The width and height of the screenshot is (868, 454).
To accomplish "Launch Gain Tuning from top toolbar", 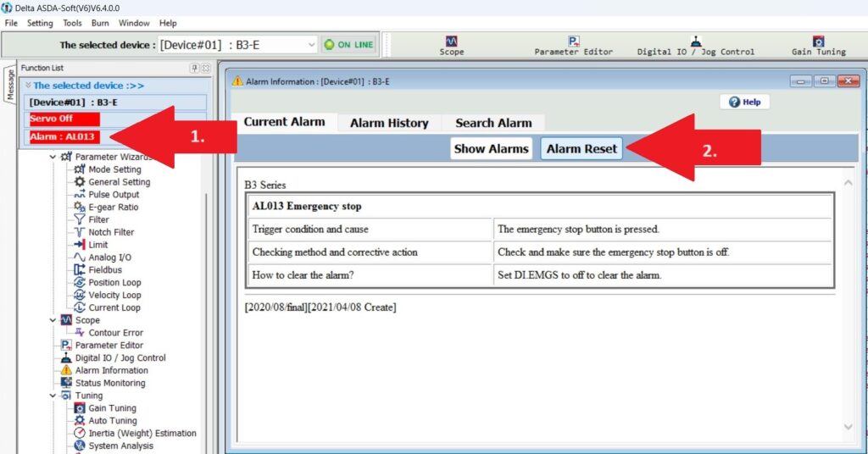I will coord(818,45).
